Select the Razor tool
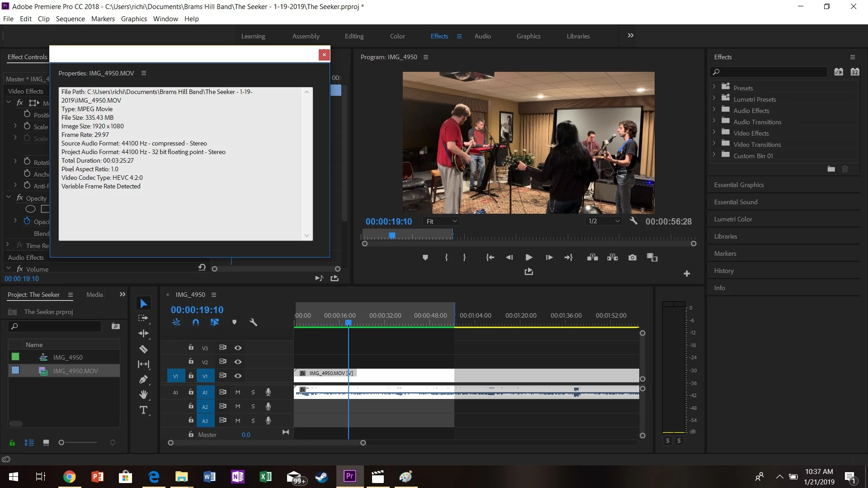Screen dimensions: 868x488 (143, 349)
